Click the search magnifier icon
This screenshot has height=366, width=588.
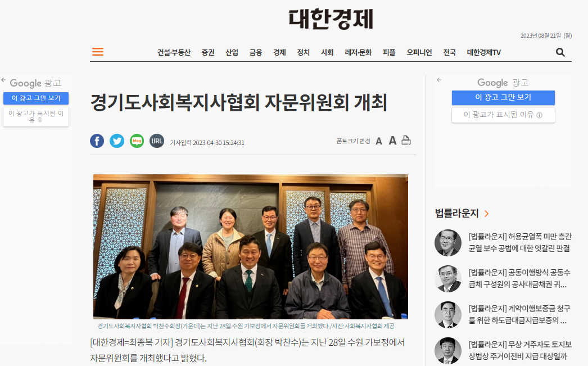point(560,52)
